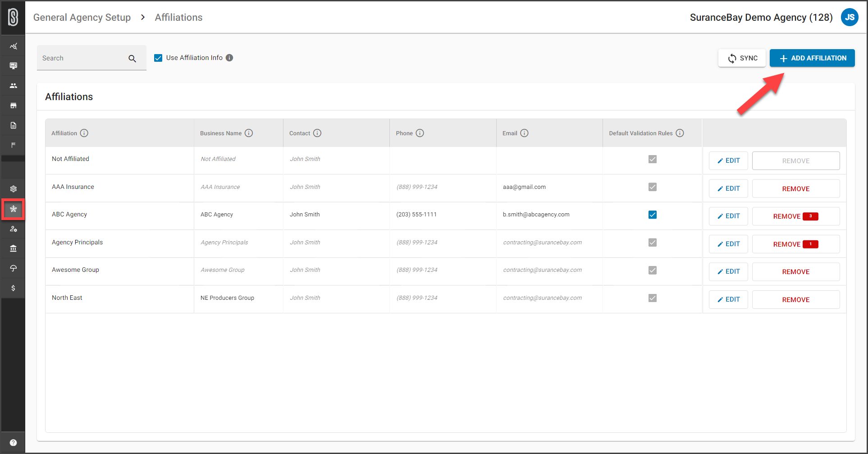
Task: Toggle validation rules checkbox for Awesome Group
Action: tap(653, 270)
